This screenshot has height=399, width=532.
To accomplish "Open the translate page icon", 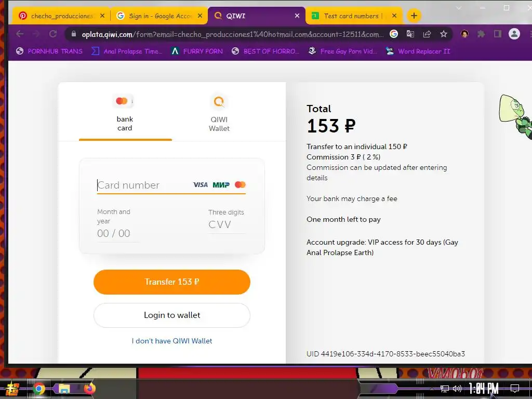I will pos(410,34).
